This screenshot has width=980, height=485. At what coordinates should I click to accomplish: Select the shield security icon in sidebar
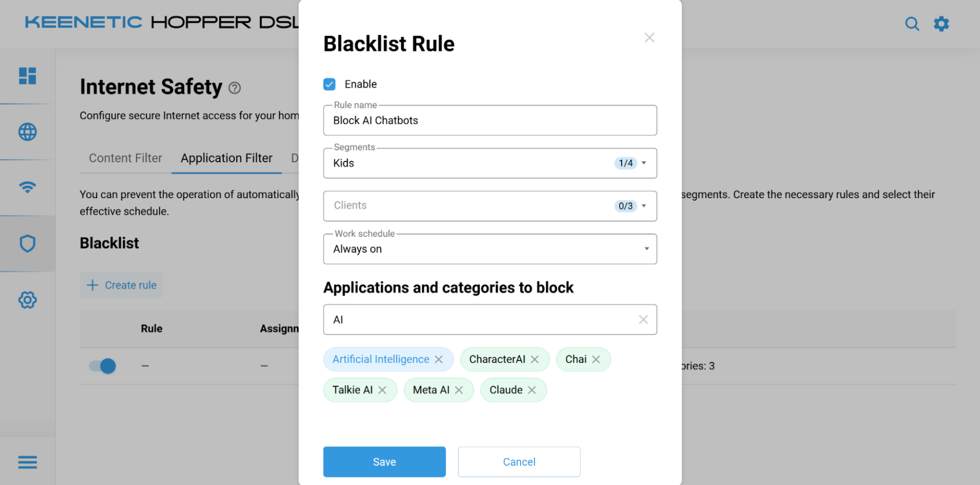[x=28, y=244]
